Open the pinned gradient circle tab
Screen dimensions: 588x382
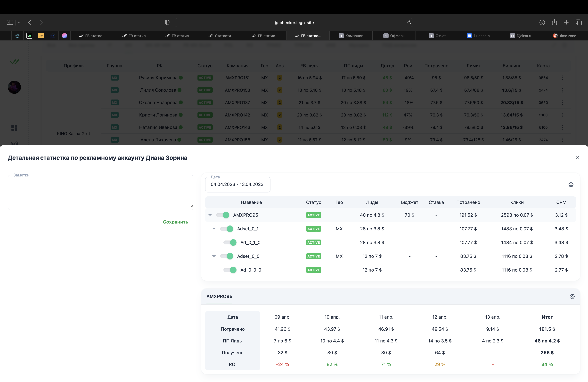pyautogui.click(x=65, y=36)
